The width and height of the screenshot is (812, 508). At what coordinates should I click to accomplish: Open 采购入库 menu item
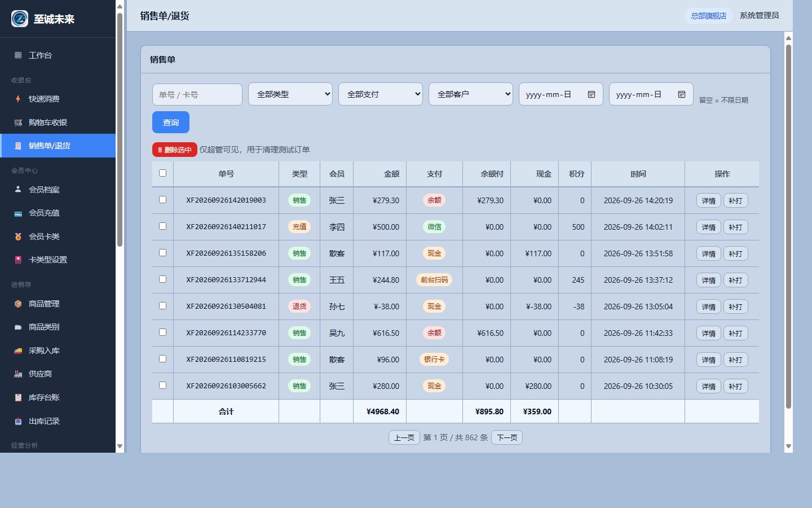(x=58, y=351)
